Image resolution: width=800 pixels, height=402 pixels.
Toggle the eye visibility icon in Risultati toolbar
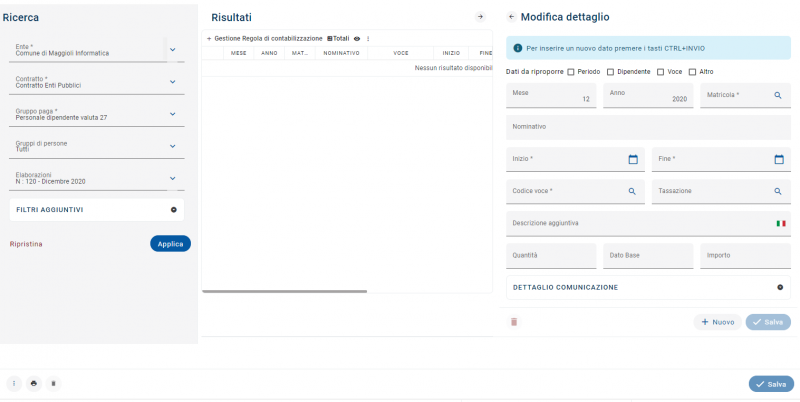(357, 39)
